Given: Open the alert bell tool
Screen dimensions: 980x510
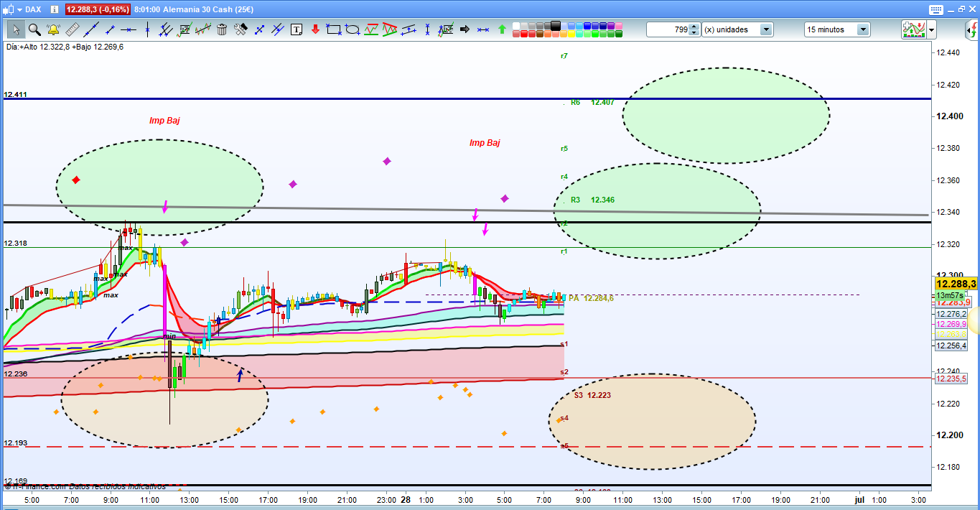Looking at the screenshot, I should coord(53,29).
